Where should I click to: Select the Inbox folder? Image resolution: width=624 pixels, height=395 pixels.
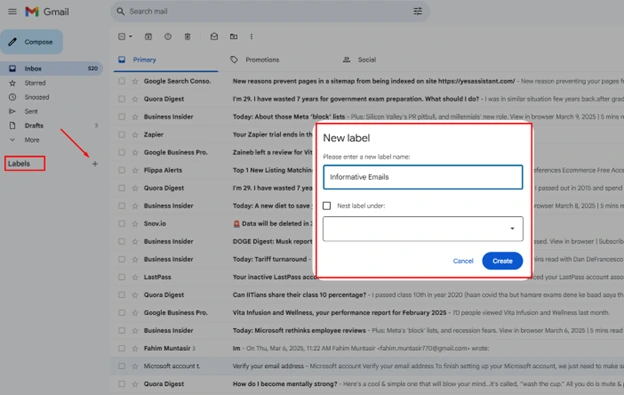tap(51, 68)
